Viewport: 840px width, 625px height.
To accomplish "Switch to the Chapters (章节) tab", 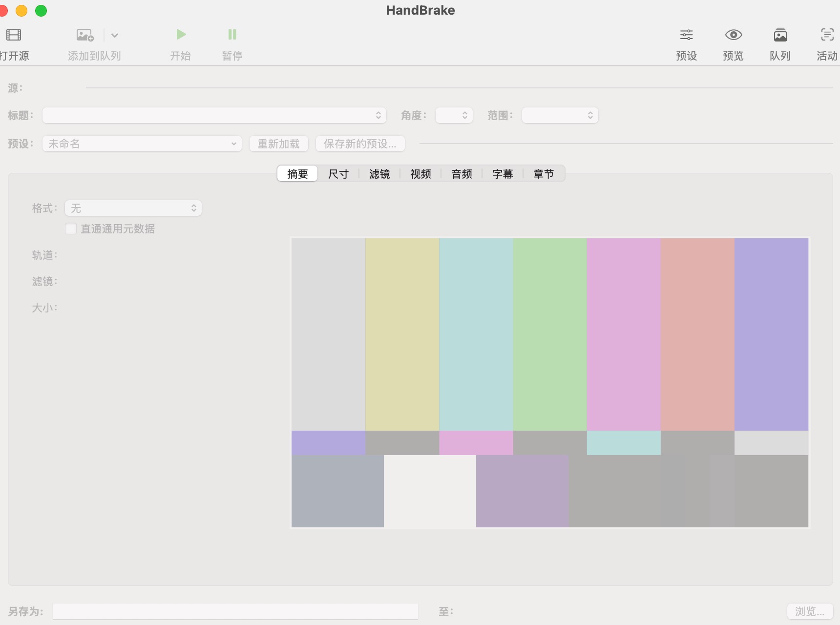I will click(x=544, y=174).
